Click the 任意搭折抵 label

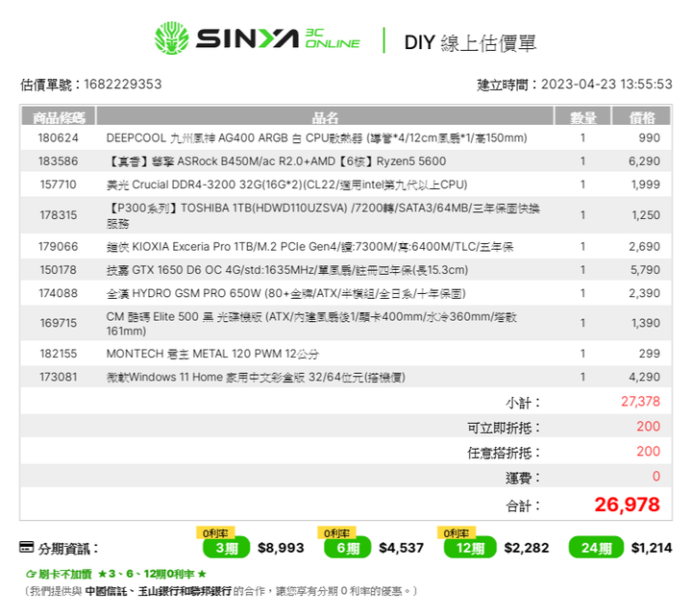[x=504, y=453]
